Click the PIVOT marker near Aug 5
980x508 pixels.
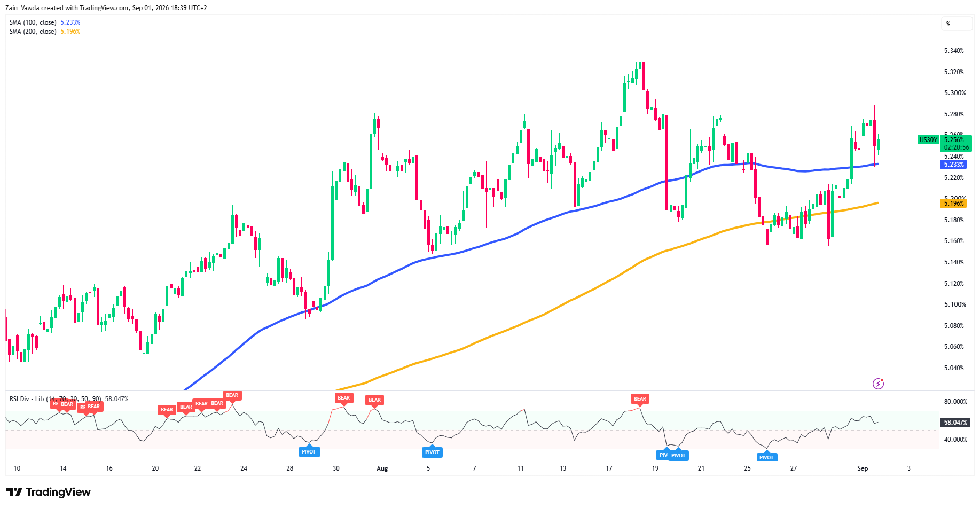pos(432,452)
